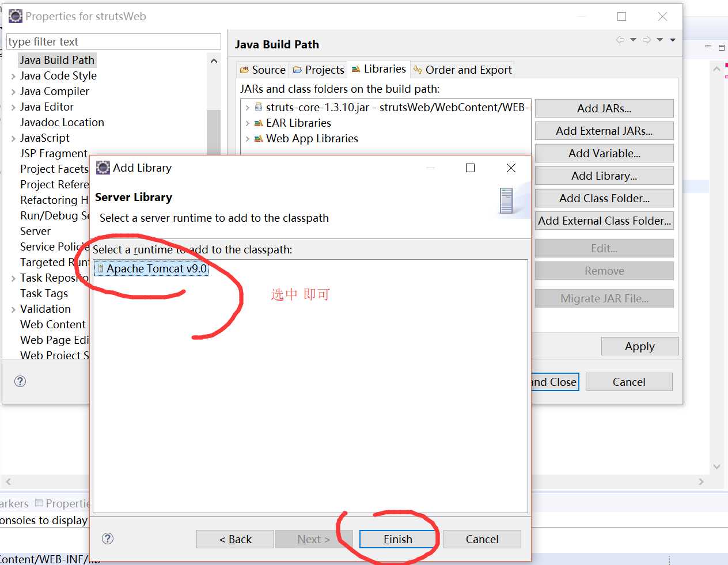Viewport: 728px width, 565px height.
Task: Switch to the Source tab
Action: coord(263,70)
